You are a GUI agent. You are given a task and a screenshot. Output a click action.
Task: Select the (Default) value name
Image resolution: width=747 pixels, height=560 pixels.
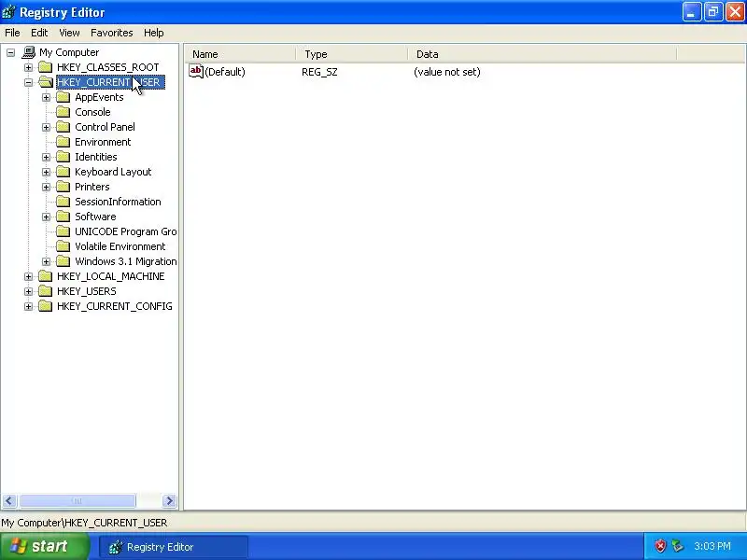tap(225, 72)
